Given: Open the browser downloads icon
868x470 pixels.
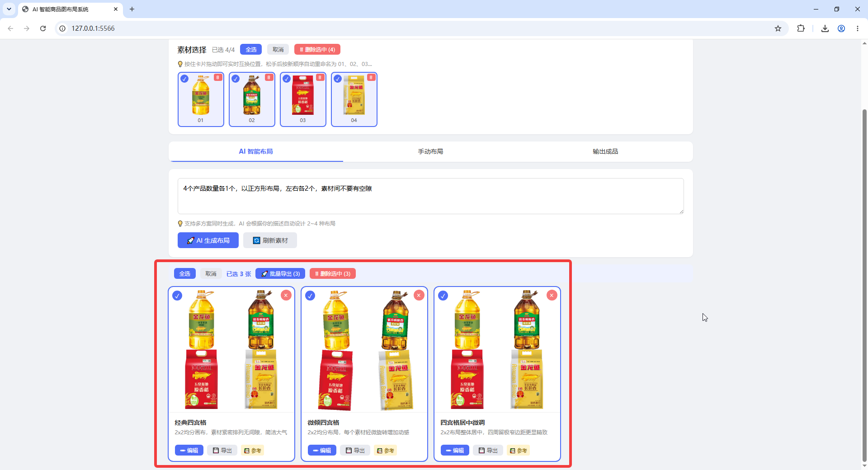Looking at the screenshot, I should pyautogui.click(x=825, y=28).
